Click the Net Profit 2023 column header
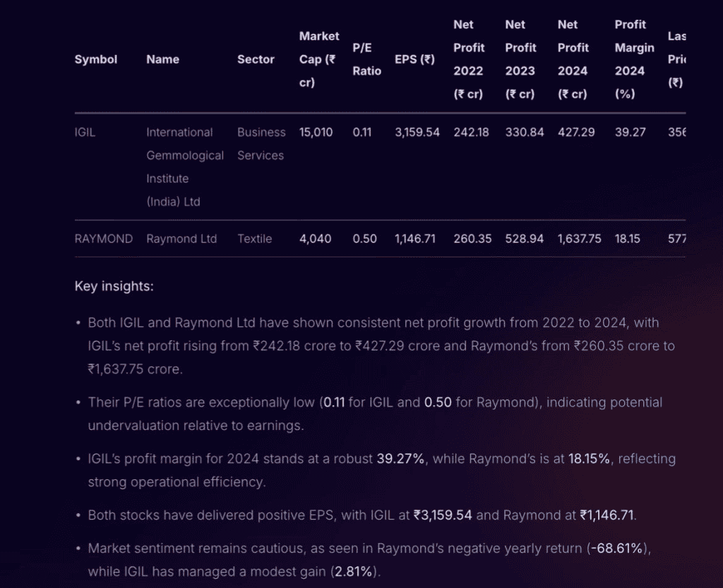This screenshot has width=723, height=588. pyautogui.click(x=521, y=59)
